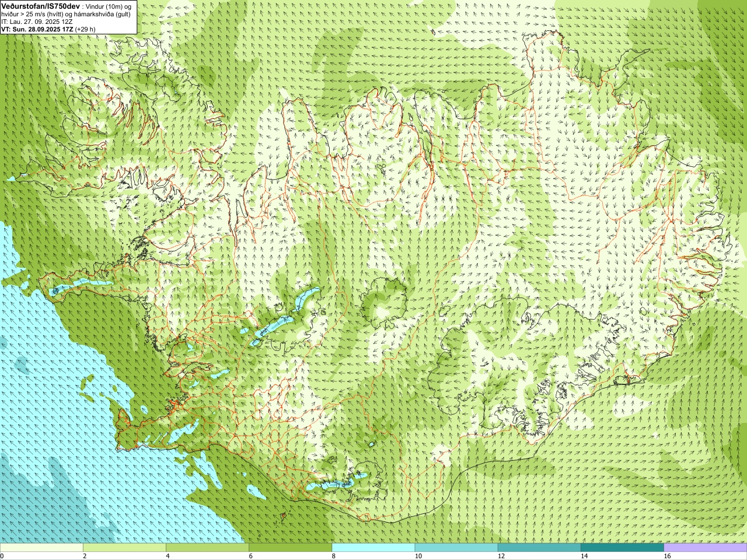Click the pale yellow 0–2 legend swatch
Screen dimensions: 747x560
point(41,548)
